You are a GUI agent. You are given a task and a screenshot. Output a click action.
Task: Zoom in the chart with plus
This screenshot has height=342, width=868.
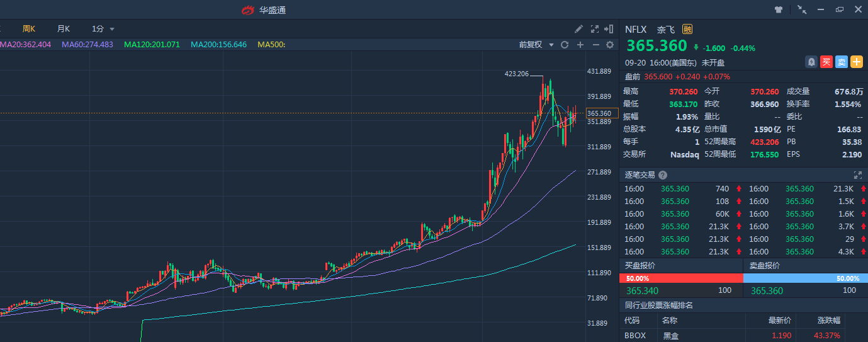point(580,45)
